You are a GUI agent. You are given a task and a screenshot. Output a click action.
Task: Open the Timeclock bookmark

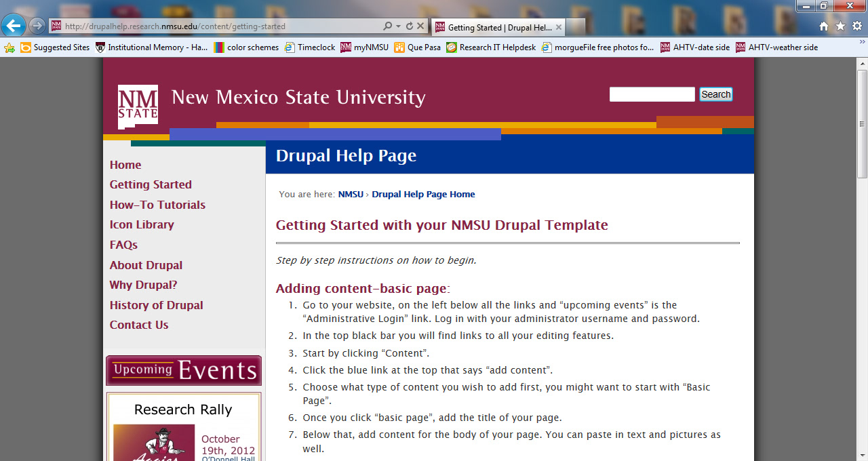click(310, 47)
